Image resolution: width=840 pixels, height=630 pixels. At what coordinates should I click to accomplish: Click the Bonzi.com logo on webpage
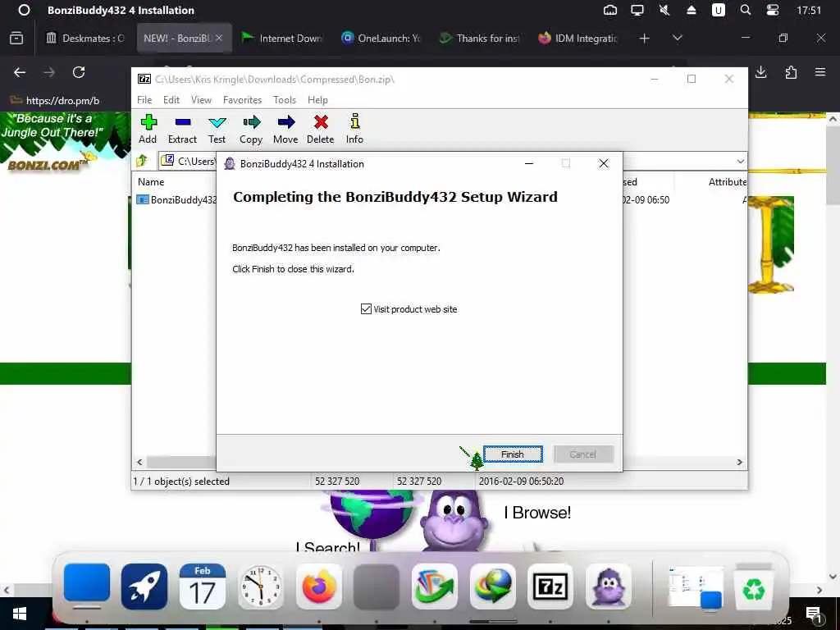(x=47, y=165)
